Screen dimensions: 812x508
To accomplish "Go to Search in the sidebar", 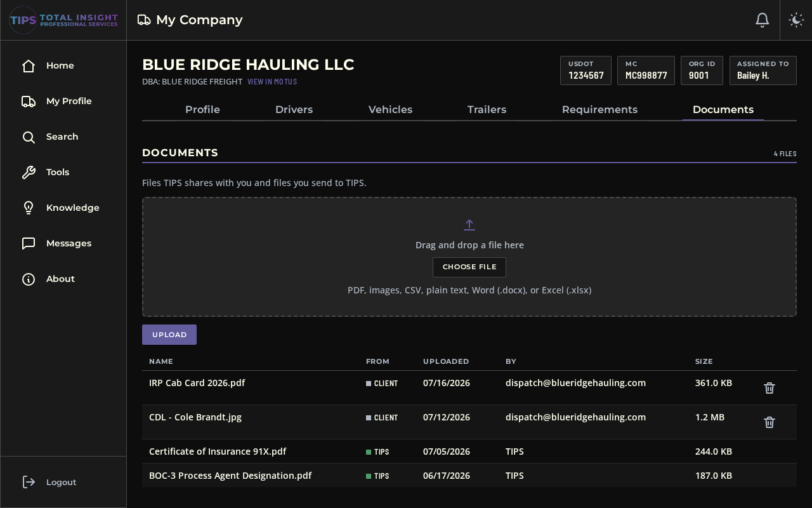I will pyautogui.click(x=63, y=137).
